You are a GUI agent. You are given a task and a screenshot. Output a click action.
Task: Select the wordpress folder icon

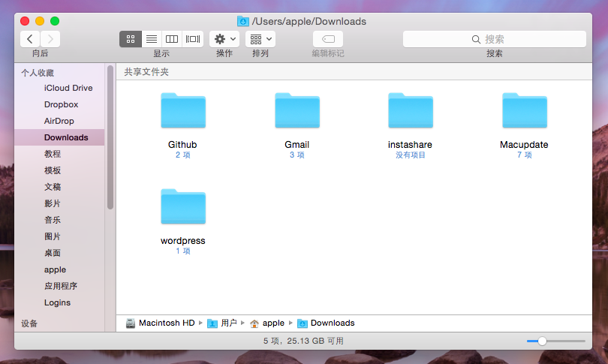pos(183,206)
